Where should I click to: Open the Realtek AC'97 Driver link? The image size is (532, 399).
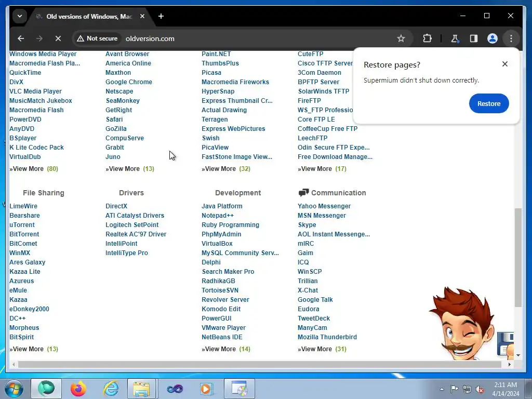tap(136, 234)
